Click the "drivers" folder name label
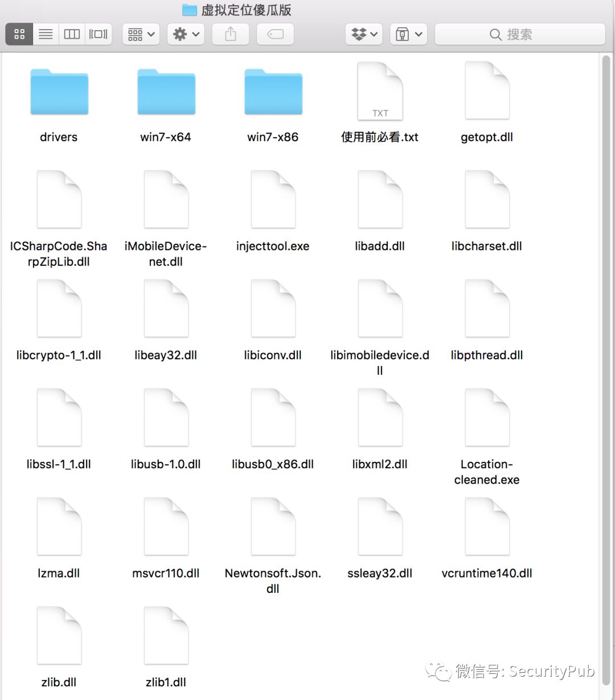This screenshot has width=615, height=700. pos(59,137)
